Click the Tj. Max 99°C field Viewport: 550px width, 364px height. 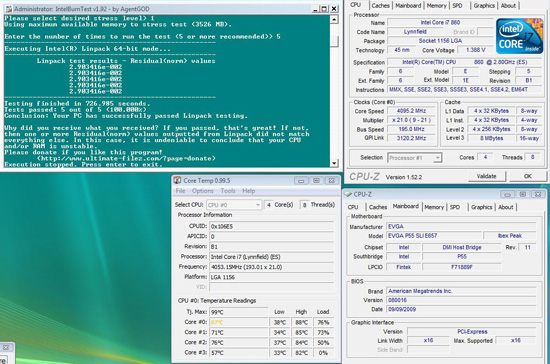tap(239, 312)
